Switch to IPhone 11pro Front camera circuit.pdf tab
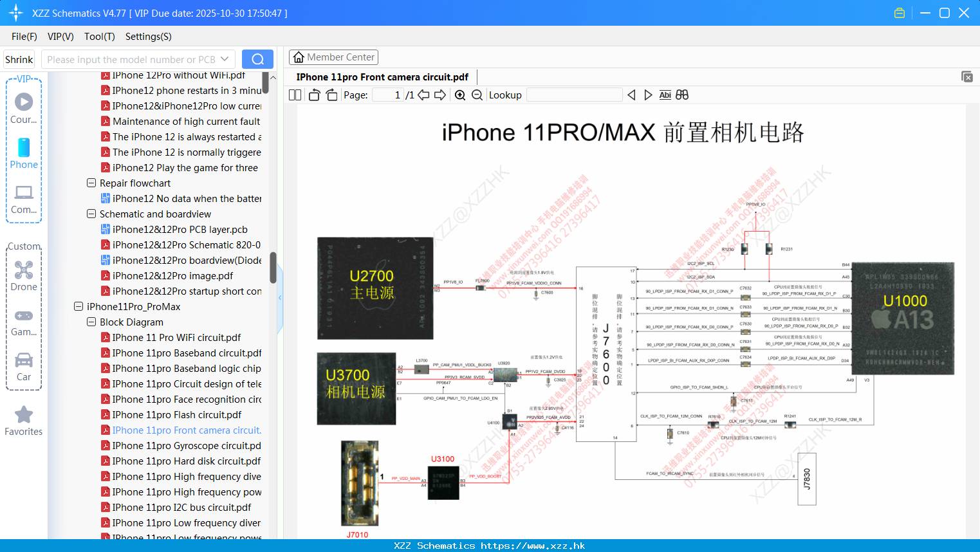Screen dimensions: 980x552 [382, 77]
